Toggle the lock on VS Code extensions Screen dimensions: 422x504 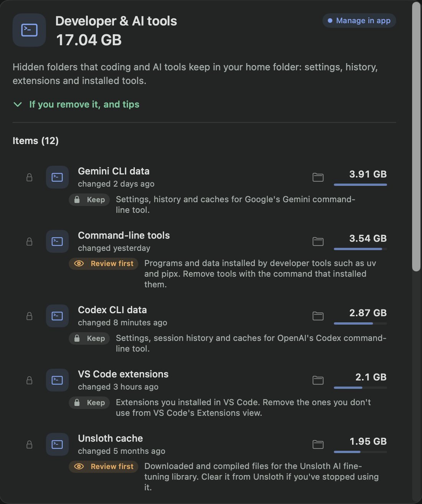point(29,380)
